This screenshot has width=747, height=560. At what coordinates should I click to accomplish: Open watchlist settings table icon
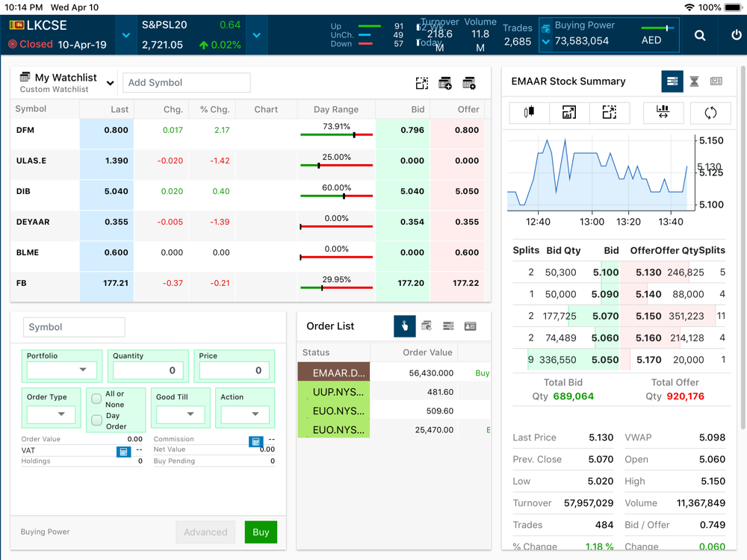(469, 84)
